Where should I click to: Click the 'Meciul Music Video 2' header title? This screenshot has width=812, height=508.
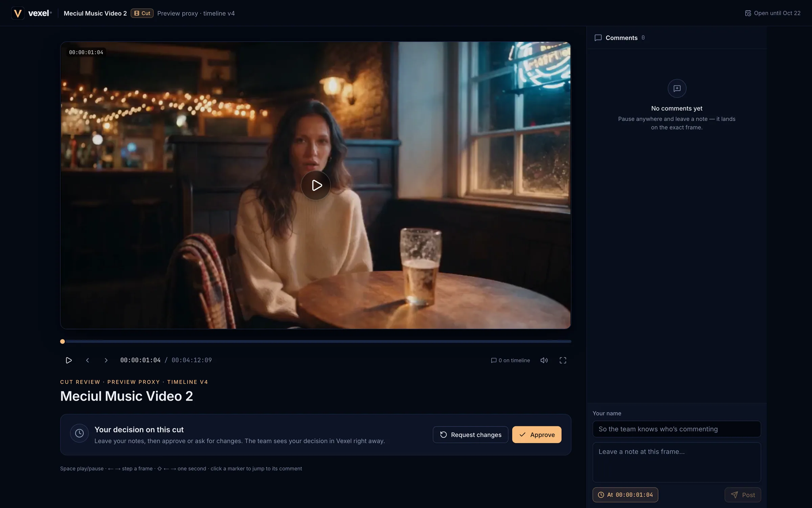click(95, 13)
